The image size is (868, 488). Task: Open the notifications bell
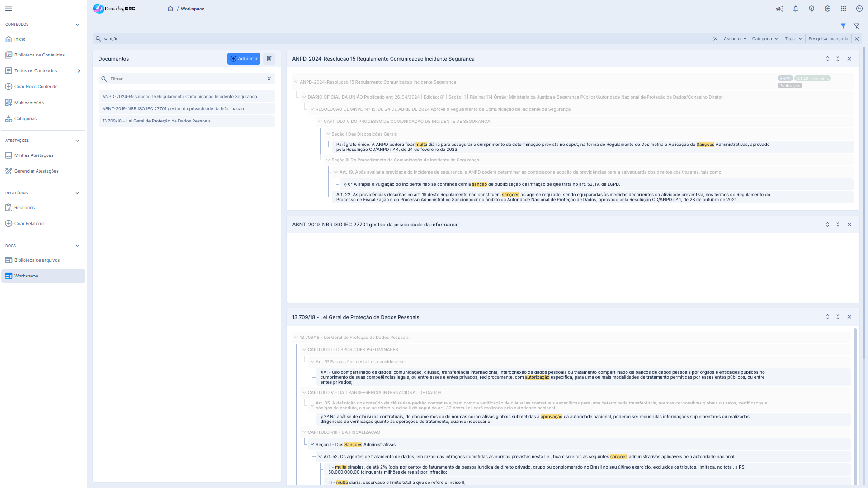click(x=796, y=9)
